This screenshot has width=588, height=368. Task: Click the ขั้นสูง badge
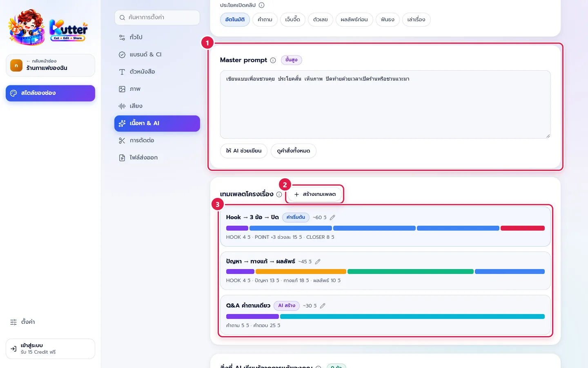point(291,60)
